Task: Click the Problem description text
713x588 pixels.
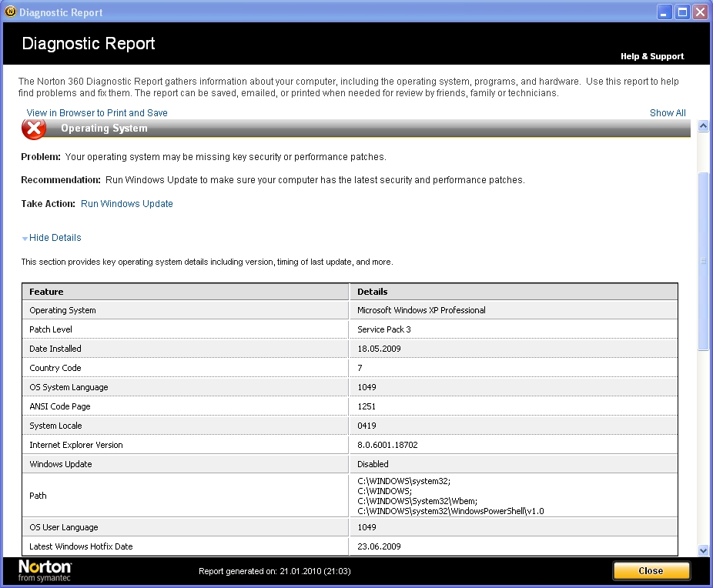Action: click(x=226, y=157)
